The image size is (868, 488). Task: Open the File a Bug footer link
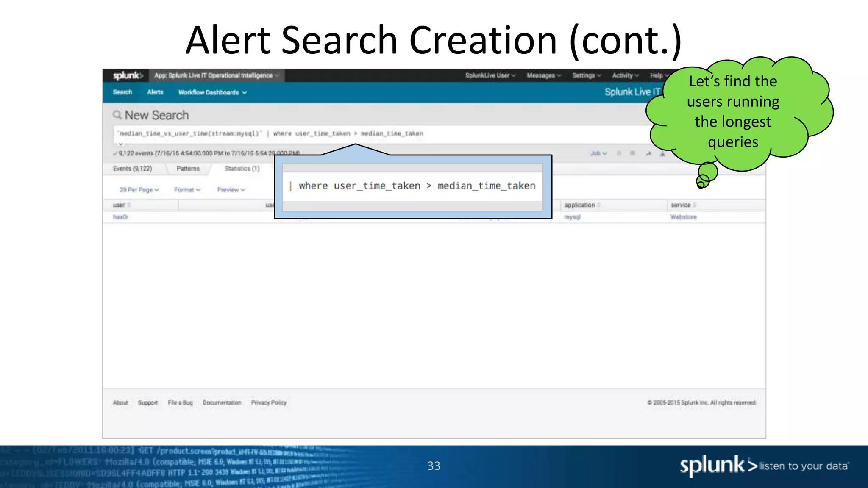180,402
